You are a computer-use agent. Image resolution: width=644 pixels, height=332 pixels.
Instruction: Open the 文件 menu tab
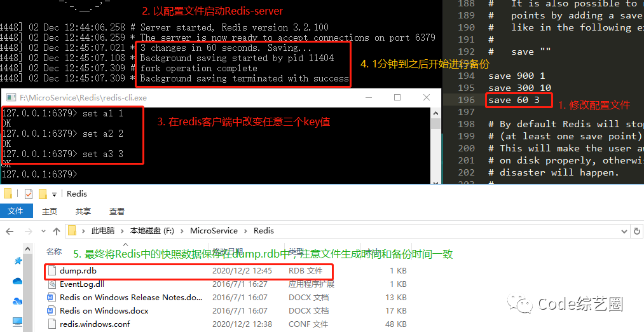15,211
